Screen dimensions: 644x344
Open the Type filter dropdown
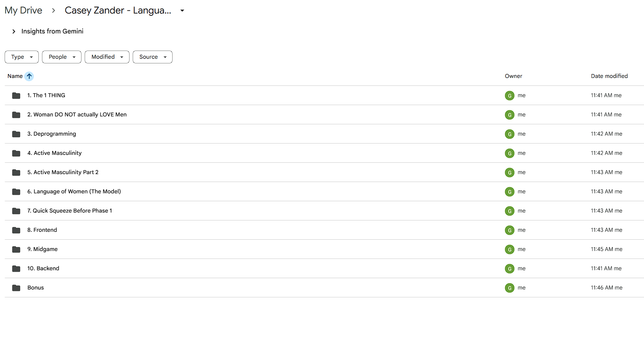click(x=22, y=57)
